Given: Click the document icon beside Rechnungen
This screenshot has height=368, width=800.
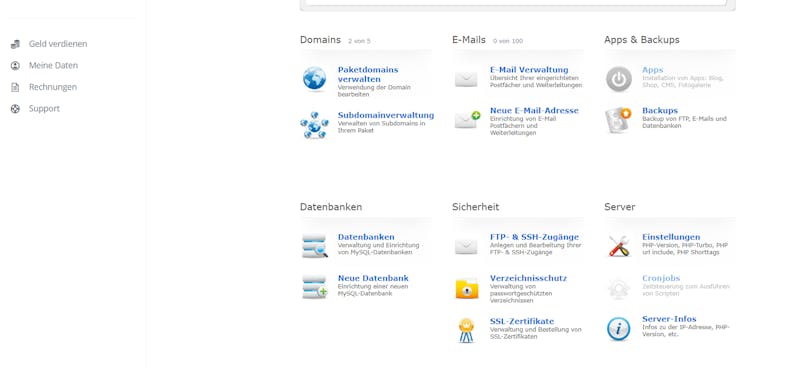Looking at the screenshot, I should [x=15, y=87].
